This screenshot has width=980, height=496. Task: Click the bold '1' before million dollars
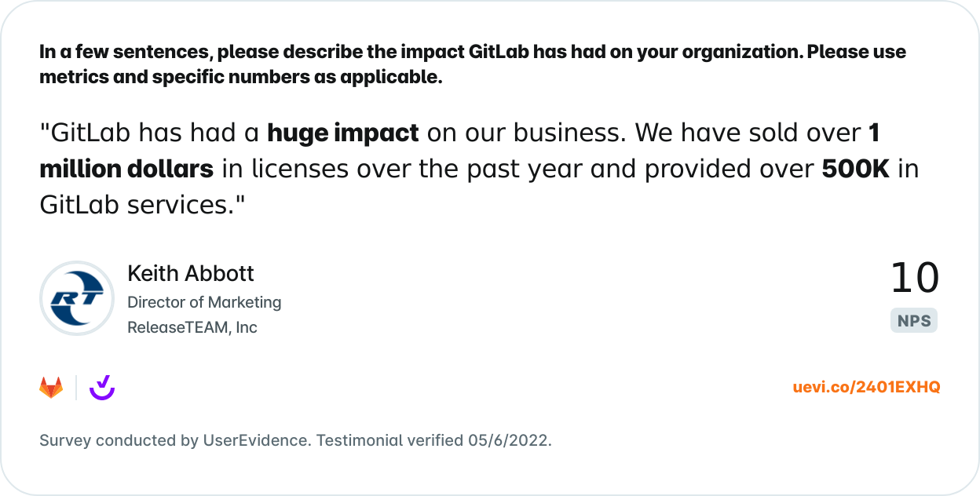click(x=873, y=133)
